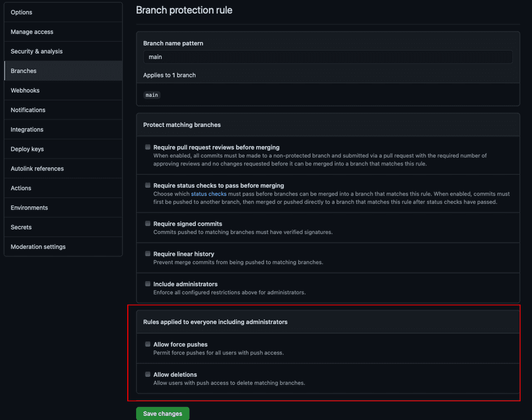The image size is (532, 420).
Task: Enable Require pull request reviews before merging
Action: click(x=148, y=147)
